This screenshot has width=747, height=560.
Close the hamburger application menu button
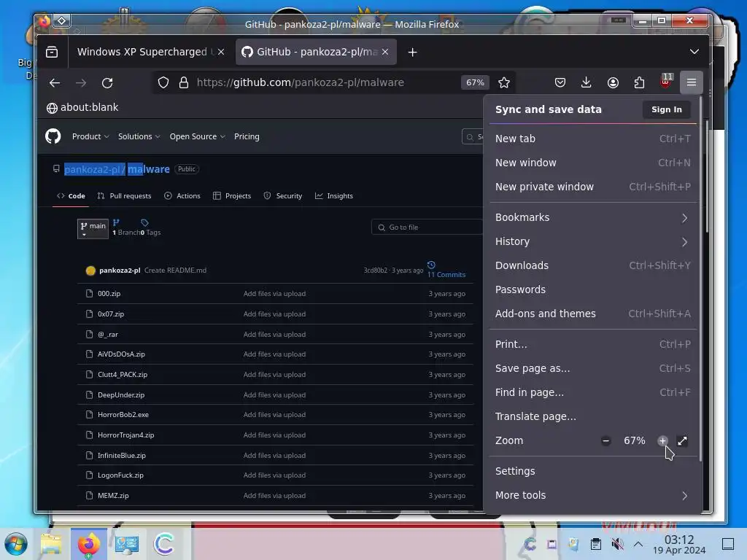point(692,82)
